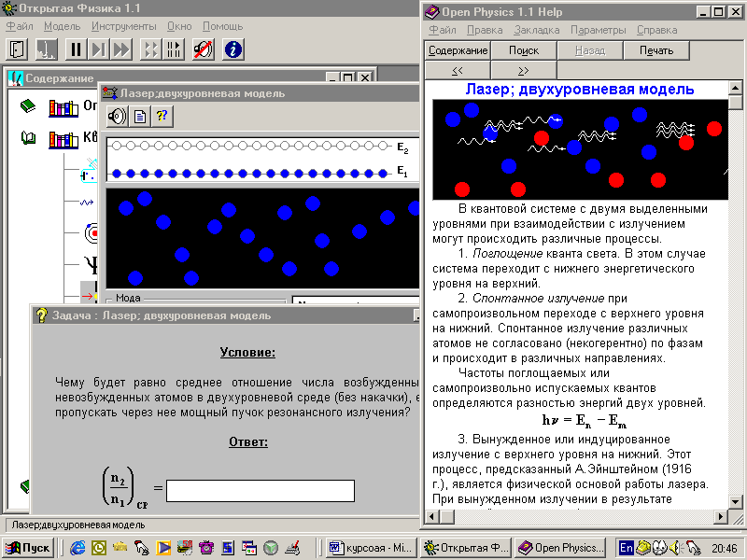Open the theory document icon in model window
The image size is (747, 560).
coord(140,116)
